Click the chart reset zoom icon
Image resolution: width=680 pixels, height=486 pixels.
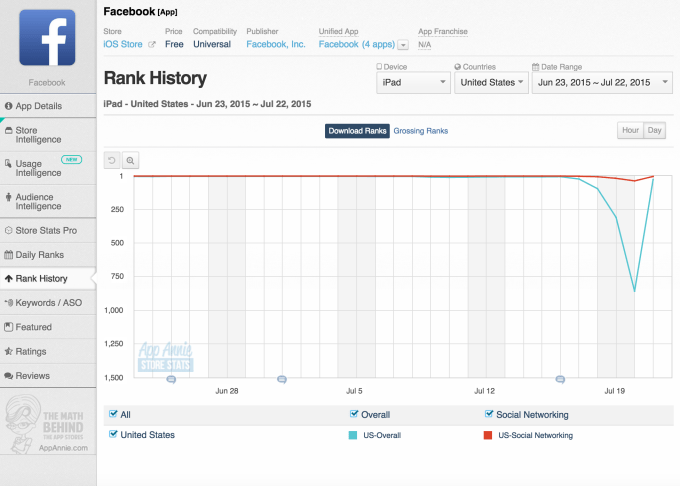point(111,160)
